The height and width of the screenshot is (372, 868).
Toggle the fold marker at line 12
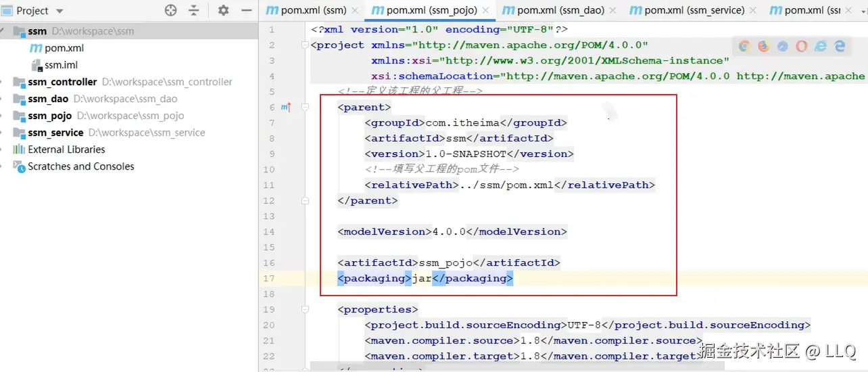tap(305, 200)
